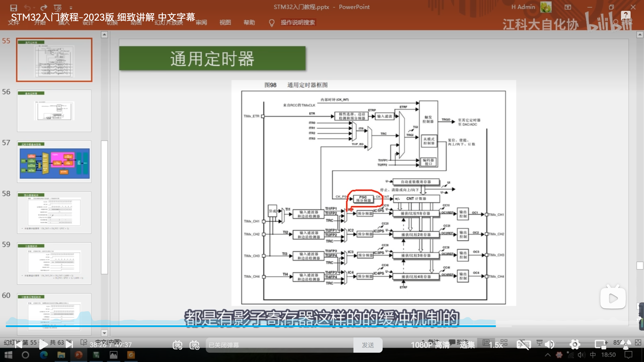Open the 1080P 高清 quality menu
Viewport: 644px width, 362px height.
tap(430, 345)
